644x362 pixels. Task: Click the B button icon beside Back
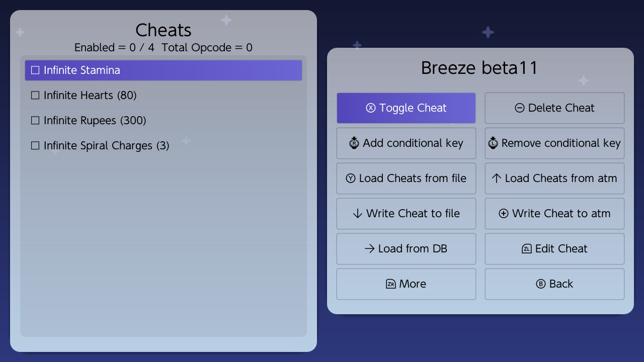point(541,284)
